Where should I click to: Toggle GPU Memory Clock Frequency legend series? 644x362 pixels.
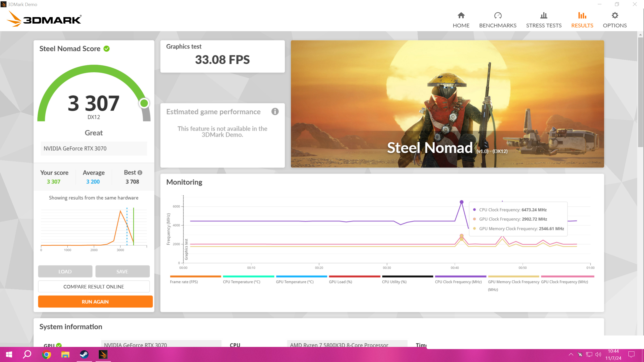(x=514, y=284)
